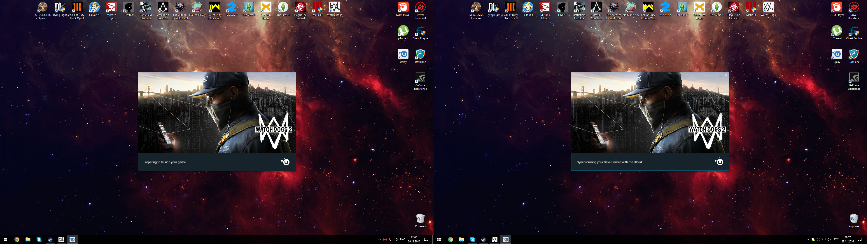868x244 pixels.
Task: Open Steam from the left taskbar
Action: pos(50,240)
